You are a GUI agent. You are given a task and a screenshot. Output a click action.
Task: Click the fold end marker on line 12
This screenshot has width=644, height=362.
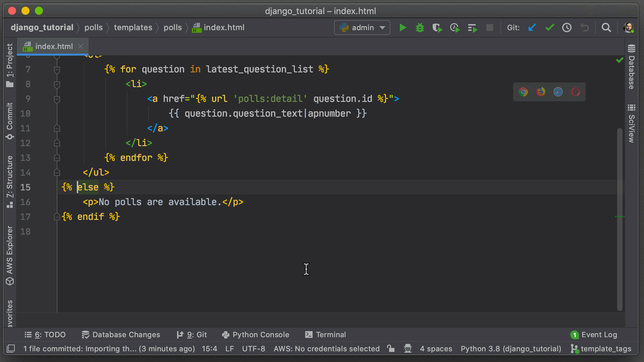click(x=57, y=143)
